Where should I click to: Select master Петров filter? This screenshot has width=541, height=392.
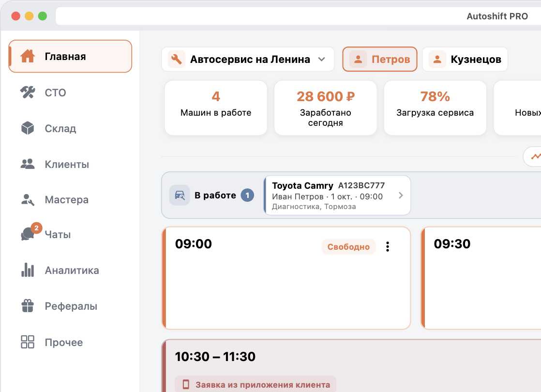coord(379,60)
